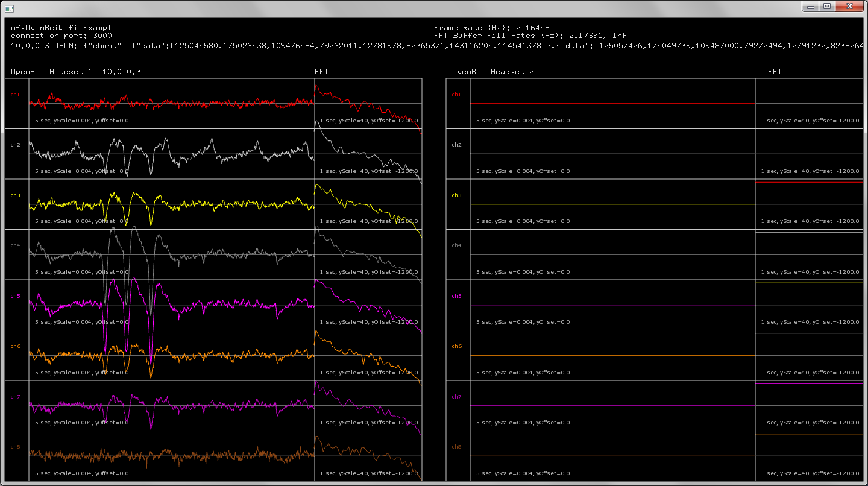Click the 'OpenBCI Headset 1: 10.0.0.3' title

(x=76, y=72)
